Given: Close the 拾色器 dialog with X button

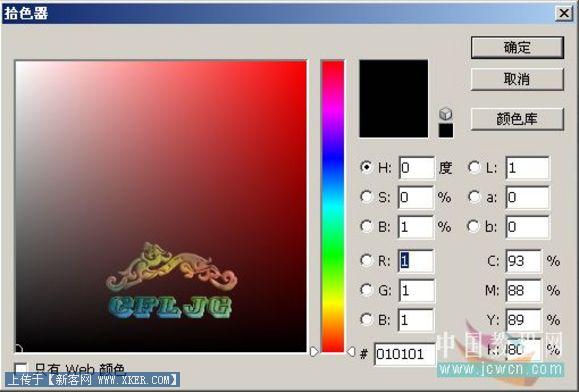Looking at the screenshot, I should (564, 13).
